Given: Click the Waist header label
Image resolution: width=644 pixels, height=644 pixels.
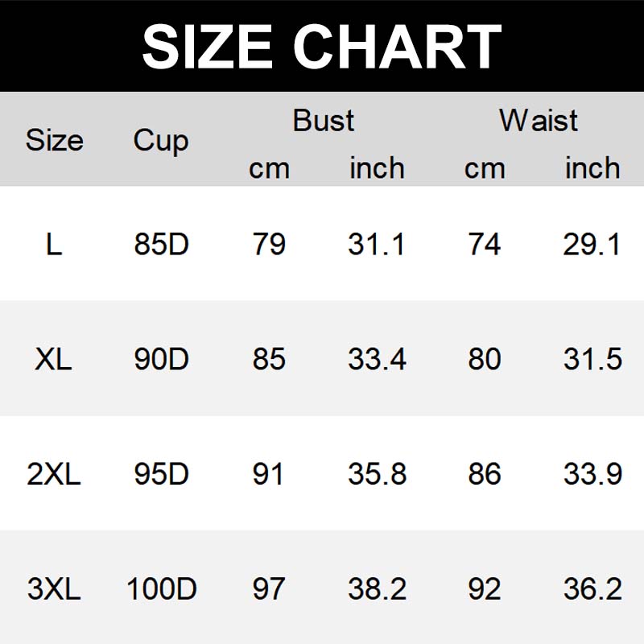Looking at the screenshot, I should (x=539, y=121).
